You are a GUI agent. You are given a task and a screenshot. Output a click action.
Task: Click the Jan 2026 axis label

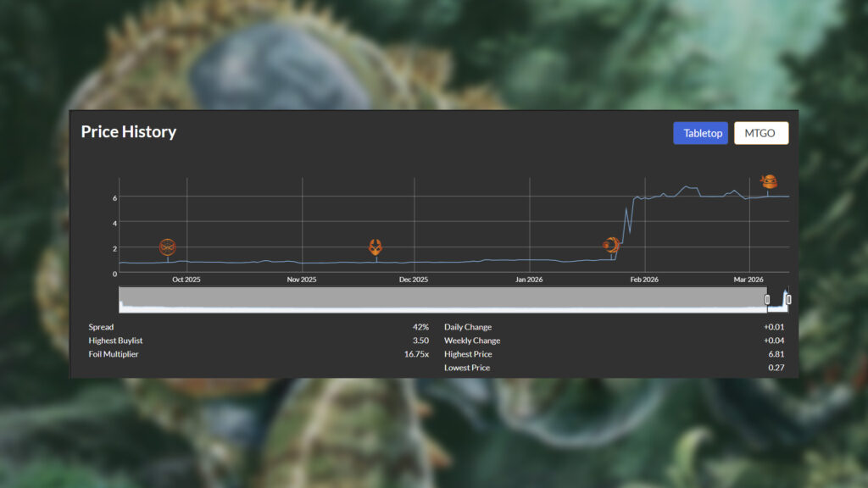[529, 280]
